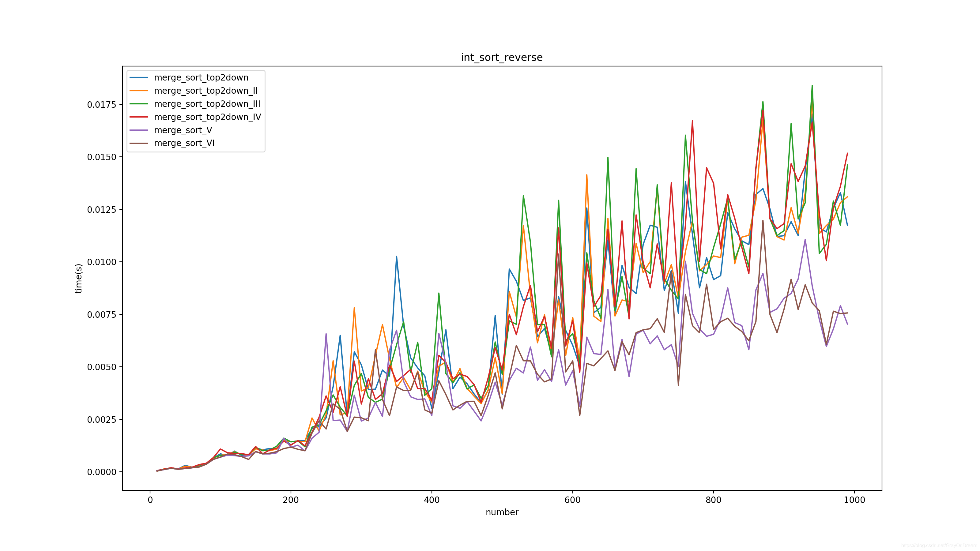Click x-axis tick label 800
This screenshot has height=551, width=980.
(x=713, y=500)
